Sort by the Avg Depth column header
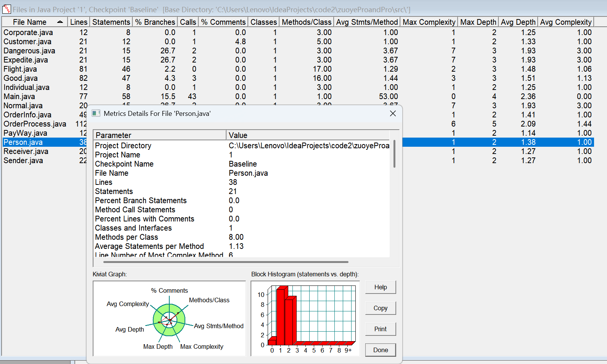The image size is (607, 364). point(518,22)
